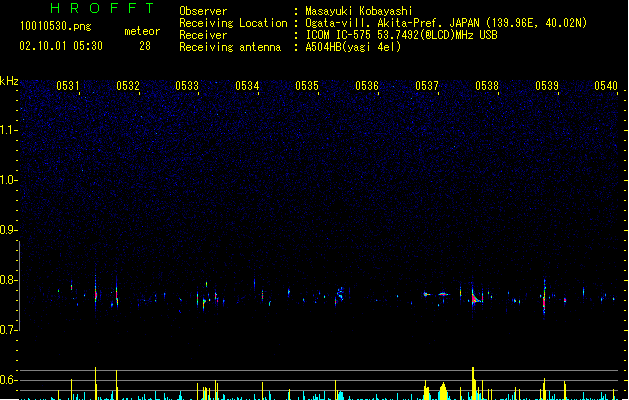Click the observer name Masayuki Kobayashi
This screenshot has height=400, width=629.
[x=359, y=11]
